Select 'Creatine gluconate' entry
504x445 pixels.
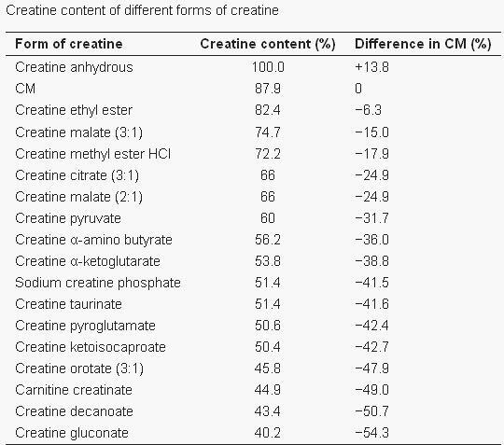pos(72,433)
